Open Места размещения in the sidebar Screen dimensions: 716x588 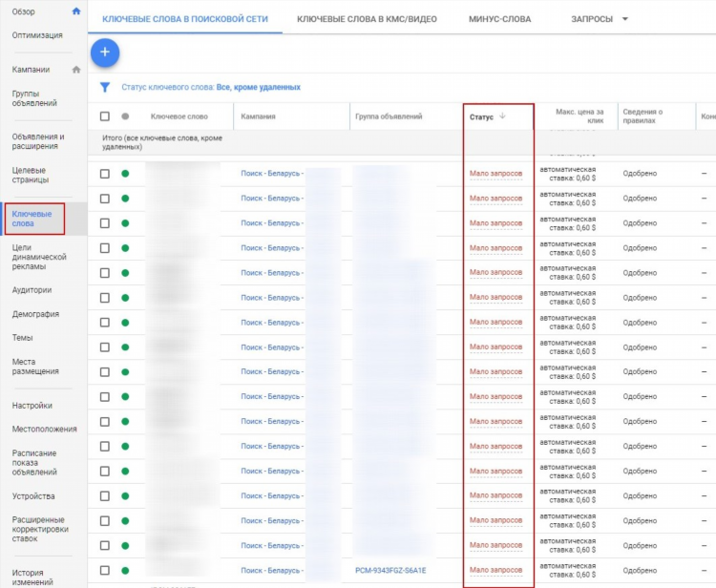(35, 367)
